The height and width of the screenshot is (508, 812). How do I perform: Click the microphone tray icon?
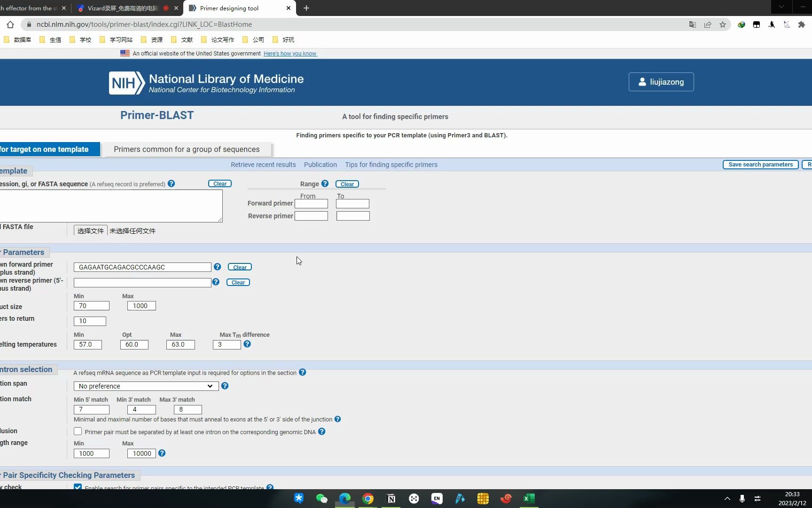click(x=742, y=499)
